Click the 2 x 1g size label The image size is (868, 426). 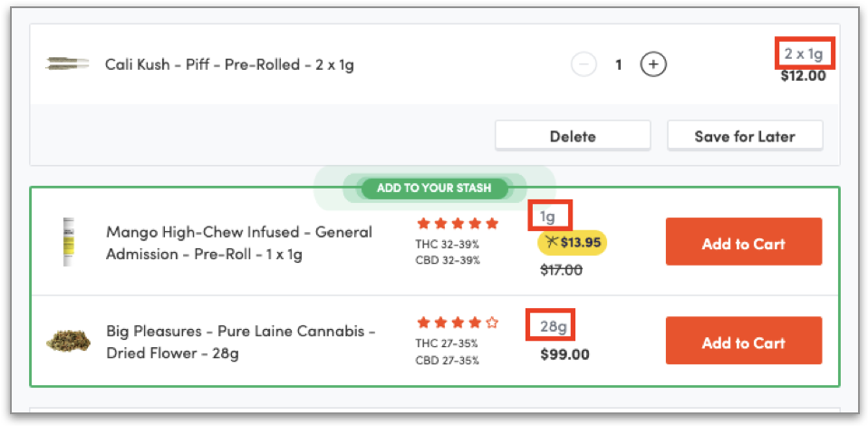[805, 54]
